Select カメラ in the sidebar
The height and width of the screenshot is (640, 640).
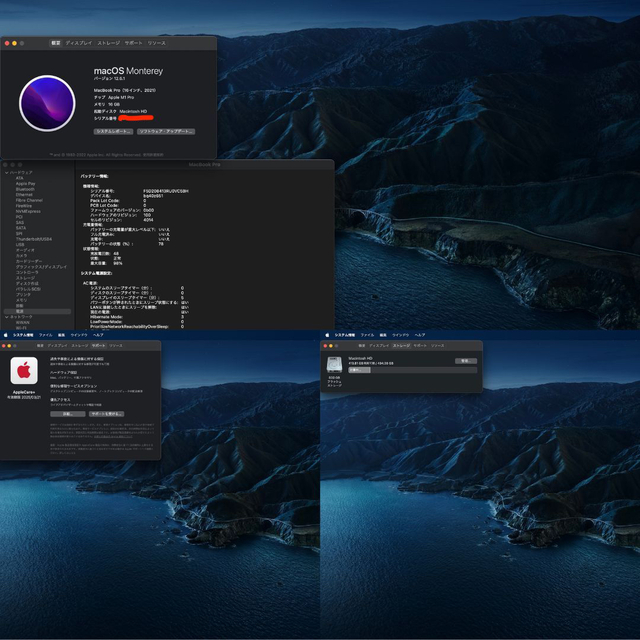(x=21, y=256)
